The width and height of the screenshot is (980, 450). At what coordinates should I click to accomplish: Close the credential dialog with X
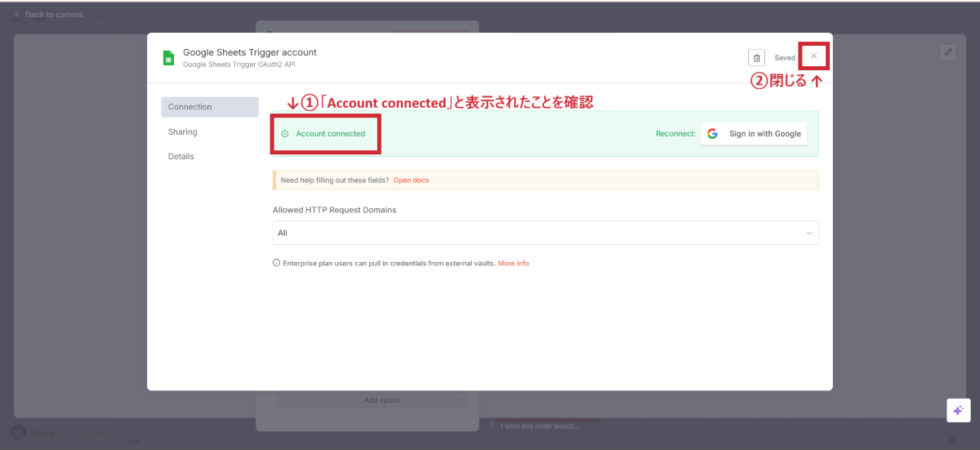coord(813,56)
